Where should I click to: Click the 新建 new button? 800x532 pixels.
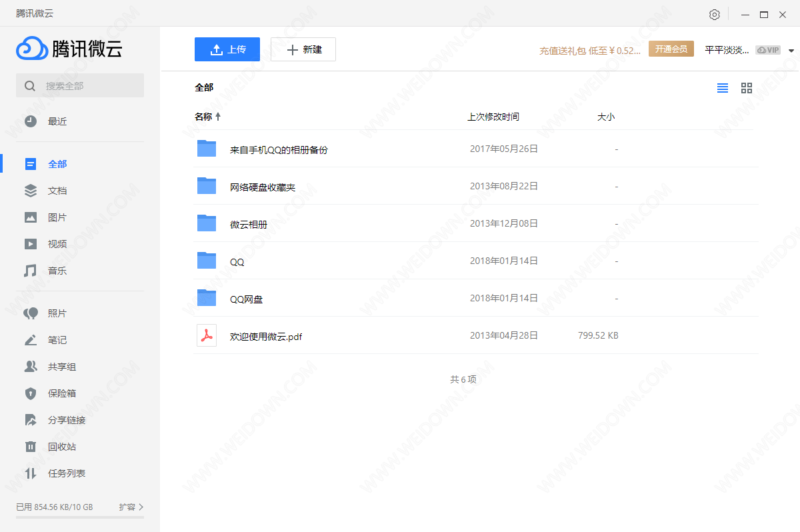point(303,49)
